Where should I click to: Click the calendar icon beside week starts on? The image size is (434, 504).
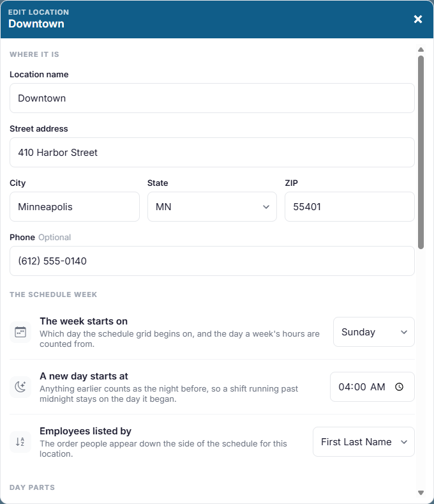[20, 332]
